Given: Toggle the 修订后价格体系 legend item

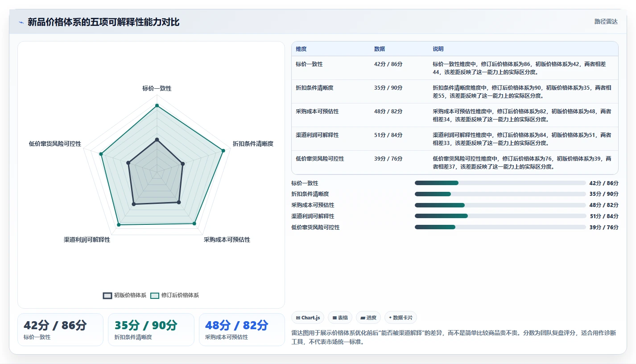Looking at the screenshot, I should tap(174, 295).
